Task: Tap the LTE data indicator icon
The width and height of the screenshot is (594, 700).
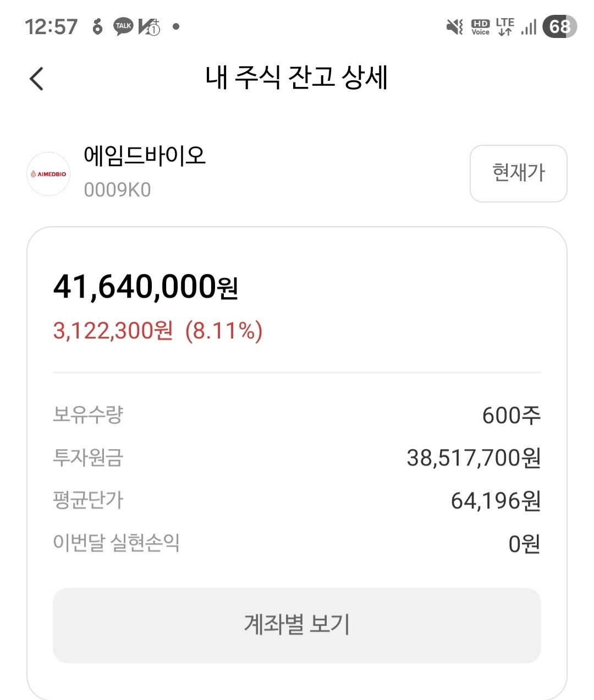Action: point(504,26)
